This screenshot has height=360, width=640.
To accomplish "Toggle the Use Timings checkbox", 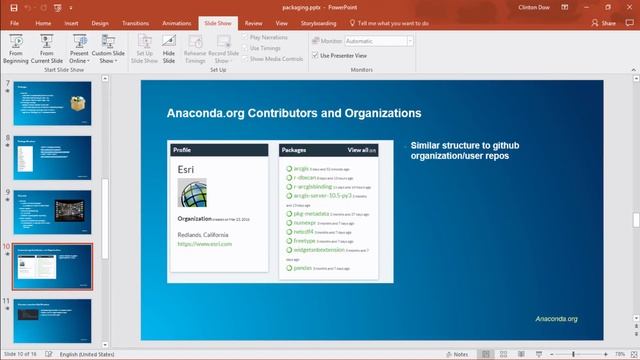I will [x=245, y=48].
